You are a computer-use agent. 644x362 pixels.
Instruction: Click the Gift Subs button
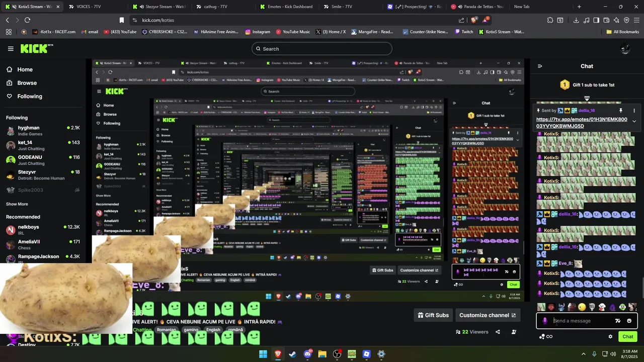click(x=433, y=315)
